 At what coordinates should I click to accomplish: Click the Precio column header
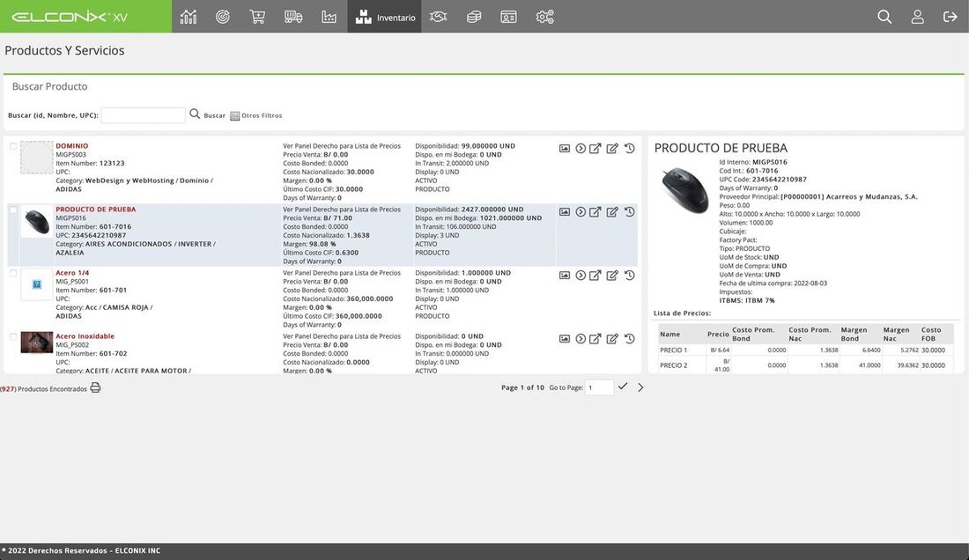tap(717, 334)
